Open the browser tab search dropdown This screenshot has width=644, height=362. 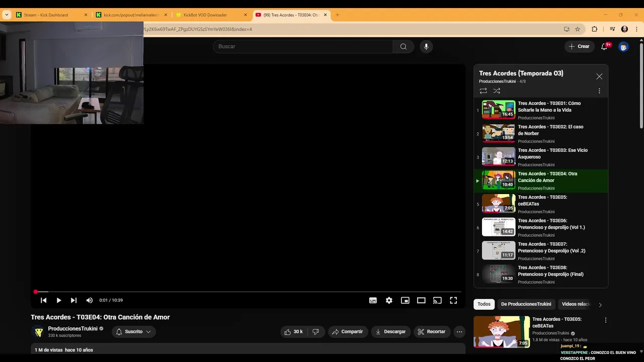(6, 15)
